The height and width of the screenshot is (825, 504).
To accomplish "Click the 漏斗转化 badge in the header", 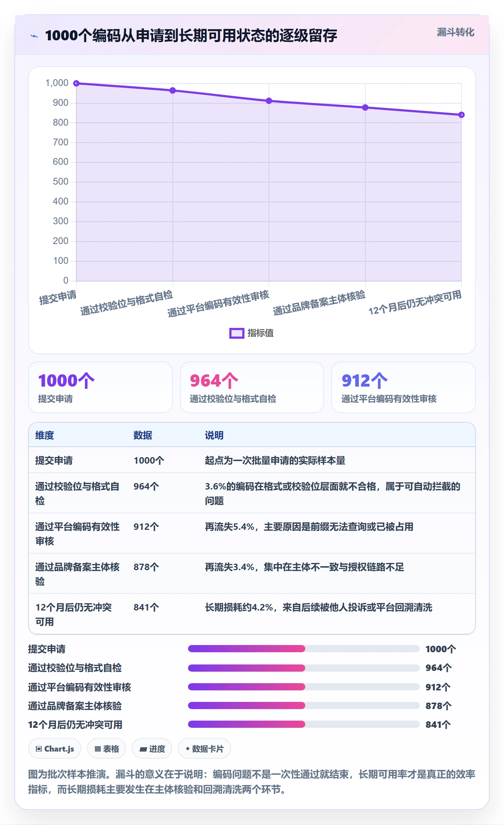I will tap(455, 32).
